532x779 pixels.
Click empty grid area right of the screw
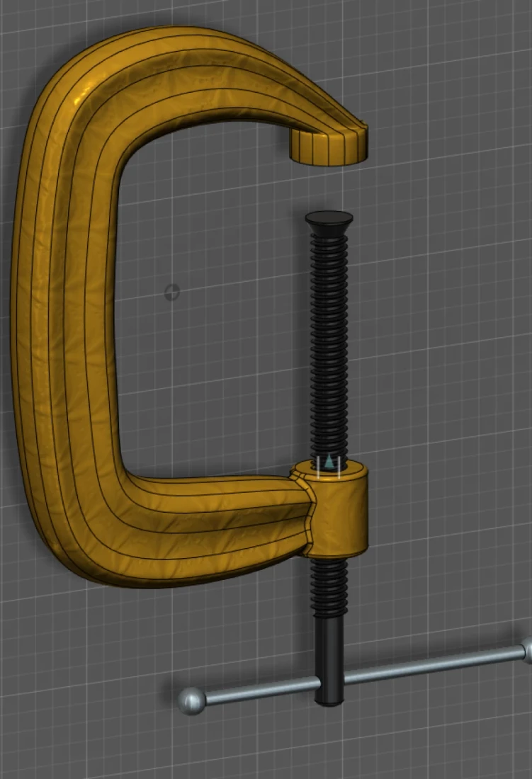[x=439, y=354]
